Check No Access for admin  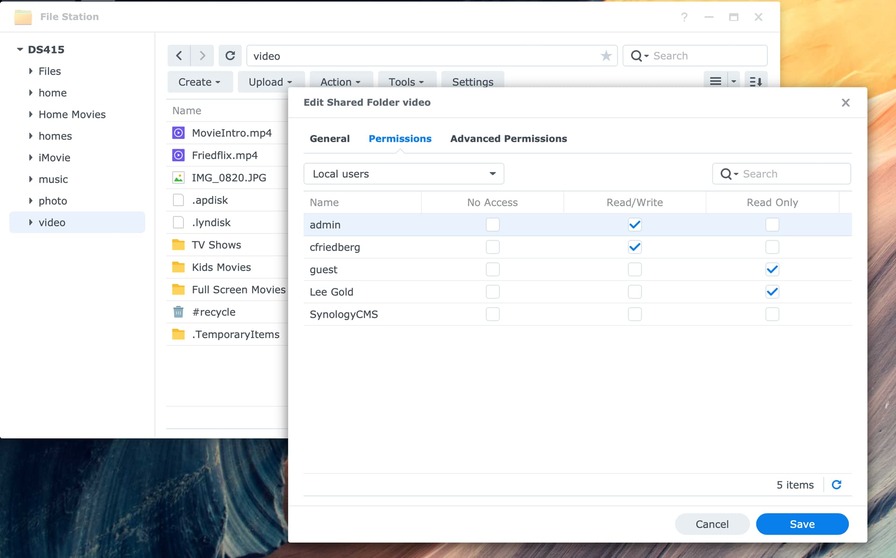click(x=493, y=225)
